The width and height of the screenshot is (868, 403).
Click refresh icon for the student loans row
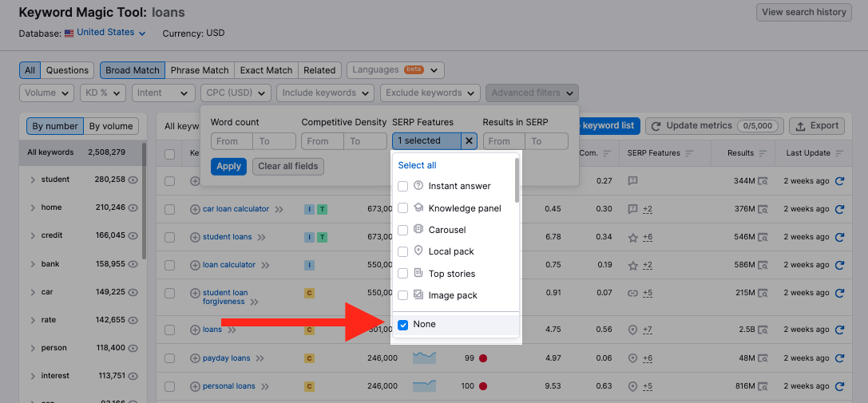pos(839,237)
